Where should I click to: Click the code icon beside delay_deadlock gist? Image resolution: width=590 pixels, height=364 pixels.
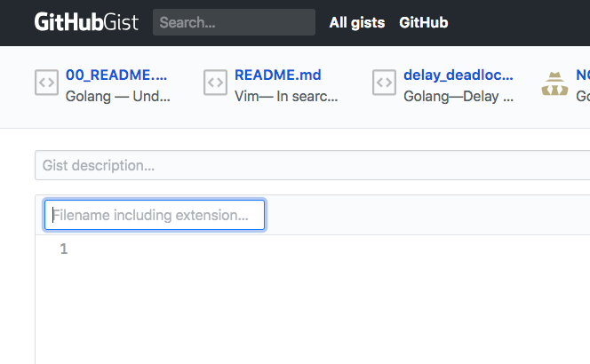pos(384,83)
